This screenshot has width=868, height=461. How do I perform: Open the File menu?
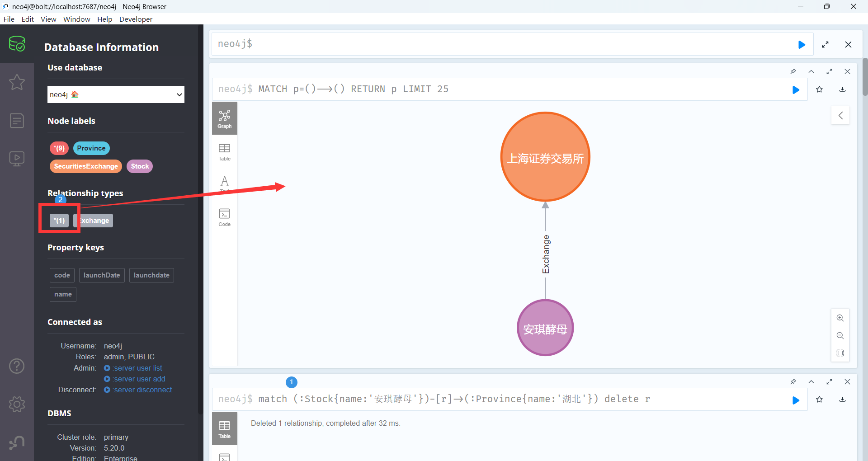[9, 19]
